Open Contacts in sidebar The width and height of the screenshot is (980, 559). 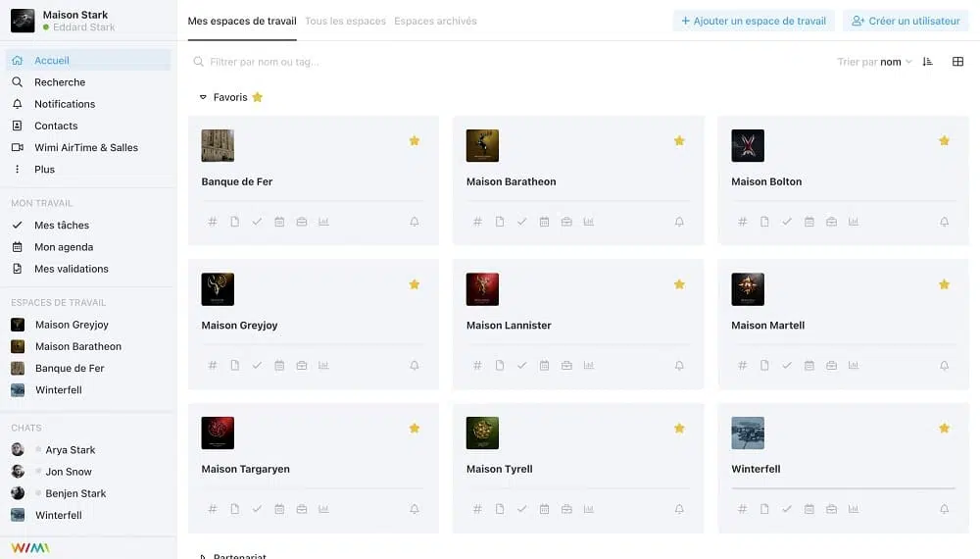pyautogui.click(x=88, y=126)
